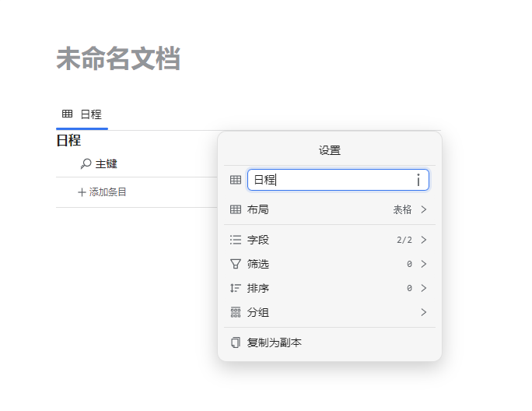Screen dimensions: 532x411
Task: Open the 筛选 filter settings
Action: coord(258,264)
